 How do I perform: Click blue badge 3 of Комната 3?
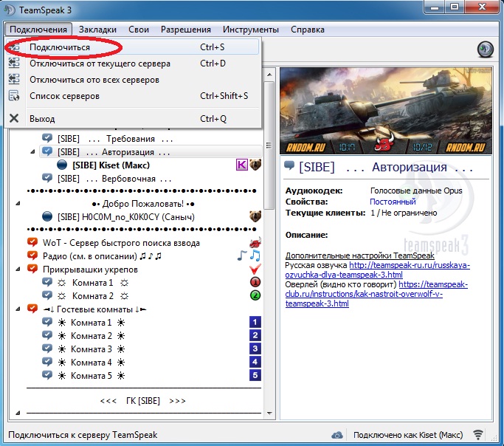pos(255,349)
